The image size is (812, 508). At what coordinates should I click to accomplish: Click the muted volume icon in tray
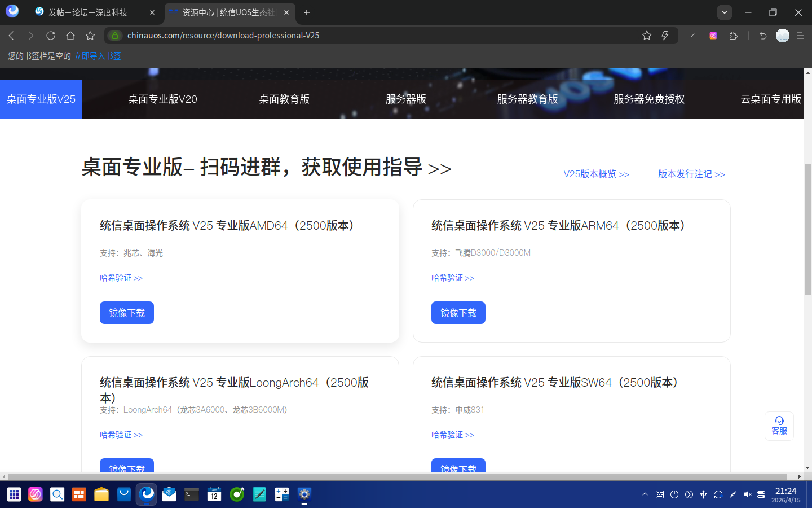(748, 494)
